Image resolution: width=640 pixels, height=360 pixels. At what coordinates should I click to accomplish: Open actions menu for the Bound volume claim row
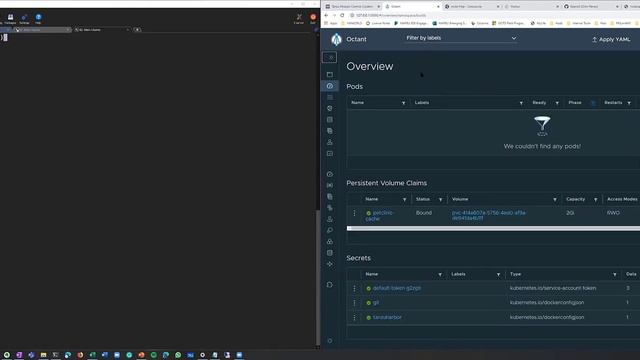click(x=354, y=213)
